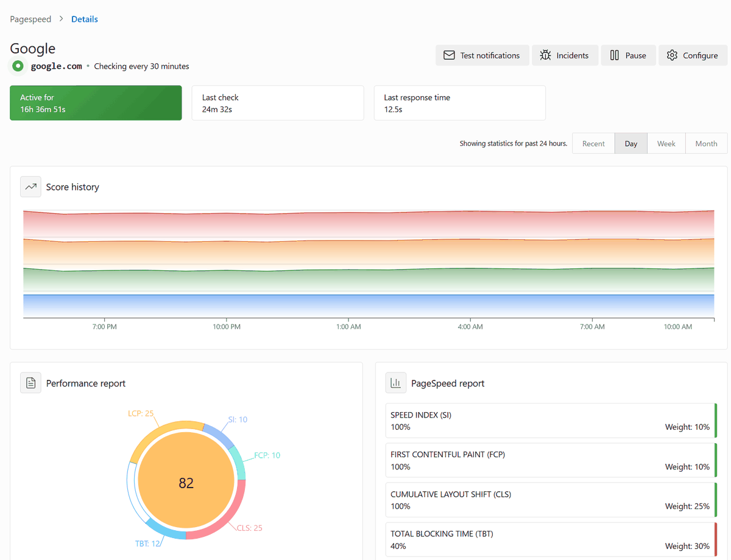Click the PageSpeed report bar chart icon
Viewport: 731px width, 560px height.
[396, 383]
